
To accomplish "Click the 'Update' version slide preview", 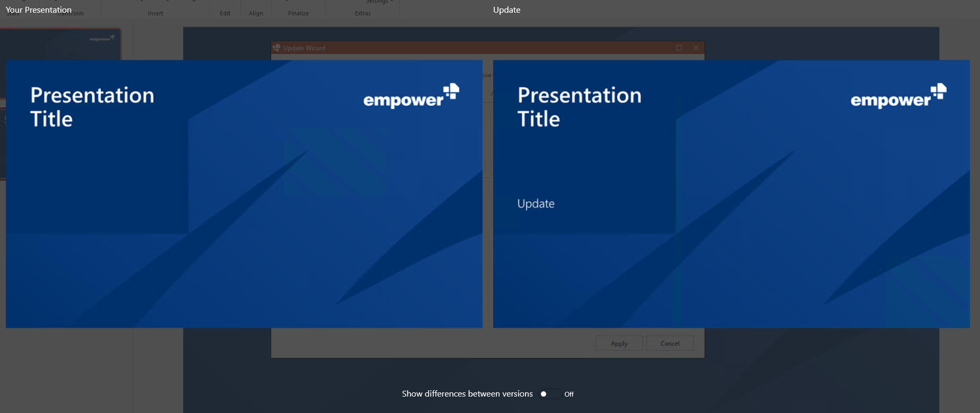I will click(x=732, y=194).
